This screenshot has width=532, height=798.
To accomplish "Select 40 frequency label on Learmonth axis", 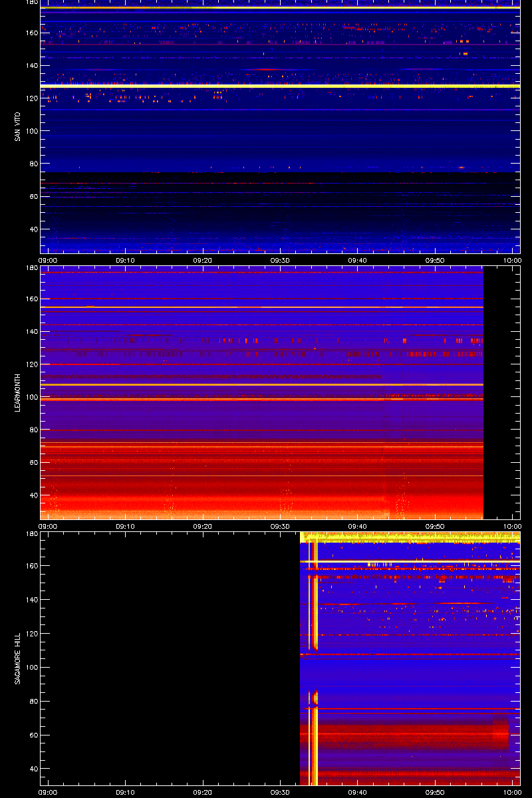I will click(33, 495).
